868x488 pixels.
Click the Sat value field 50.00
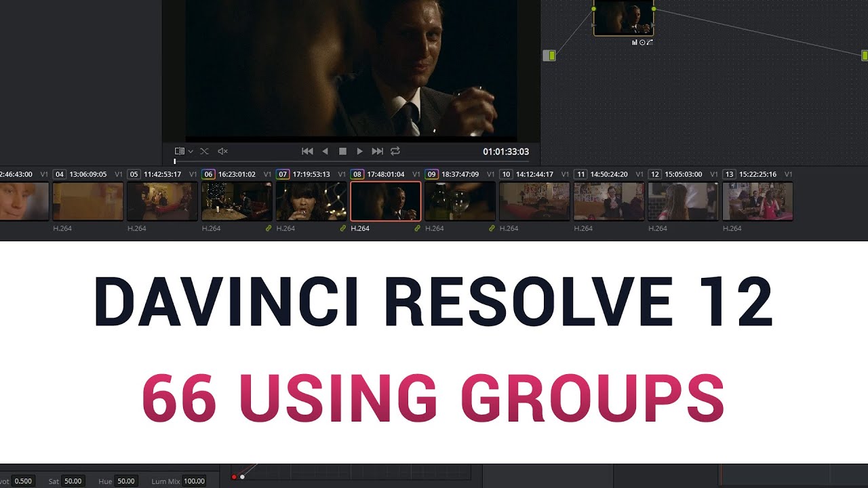click(x=73, y=481)
